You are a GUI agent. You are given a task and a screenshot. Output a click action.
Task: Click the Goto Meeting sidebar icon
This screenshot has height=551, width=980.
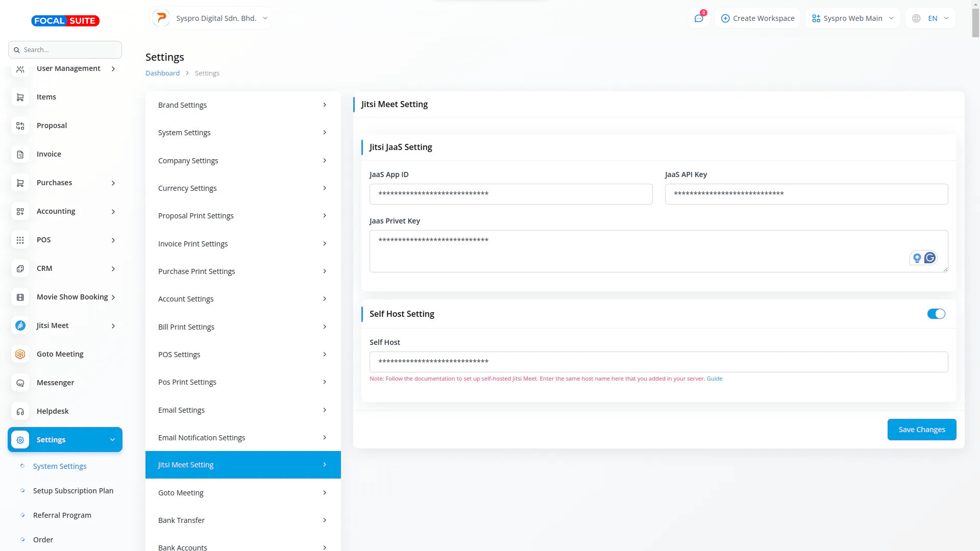coord(20,354)
